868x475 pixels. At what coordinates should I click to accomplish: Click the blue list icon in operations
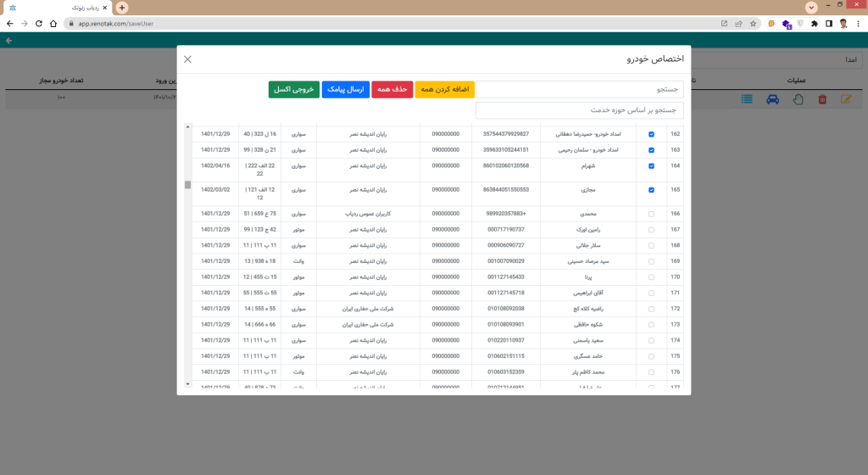pyautogui.click(x=747, y=99)
